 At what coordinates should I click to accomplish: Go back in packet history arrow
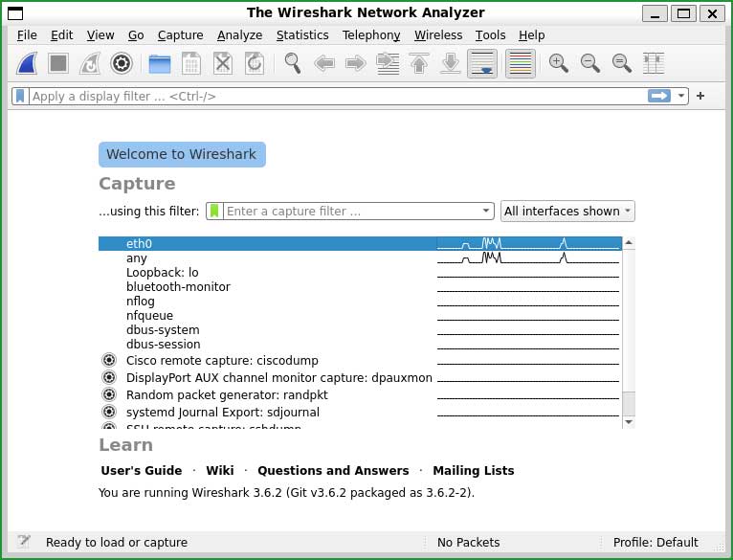coord(324,63)
